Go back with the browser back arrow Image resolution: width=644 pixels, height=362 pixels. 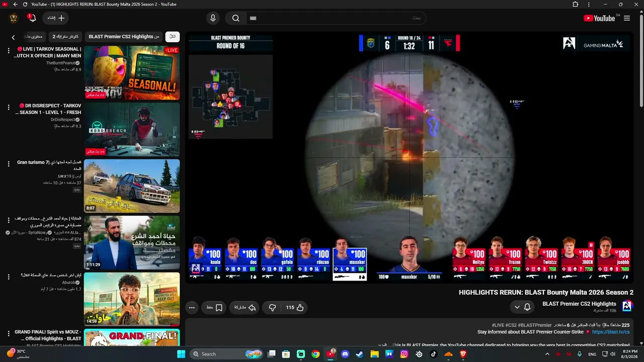point(15,5)
